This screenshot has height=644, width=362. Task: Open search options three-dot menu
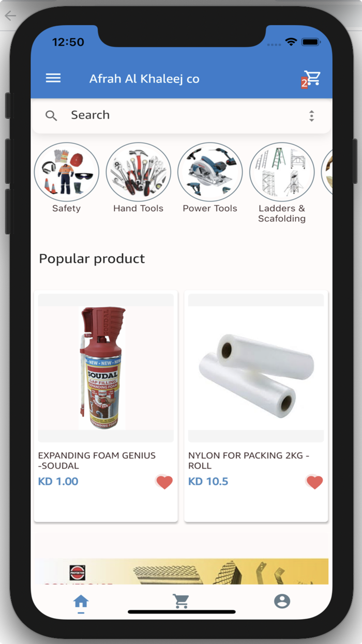click(311, 115)
